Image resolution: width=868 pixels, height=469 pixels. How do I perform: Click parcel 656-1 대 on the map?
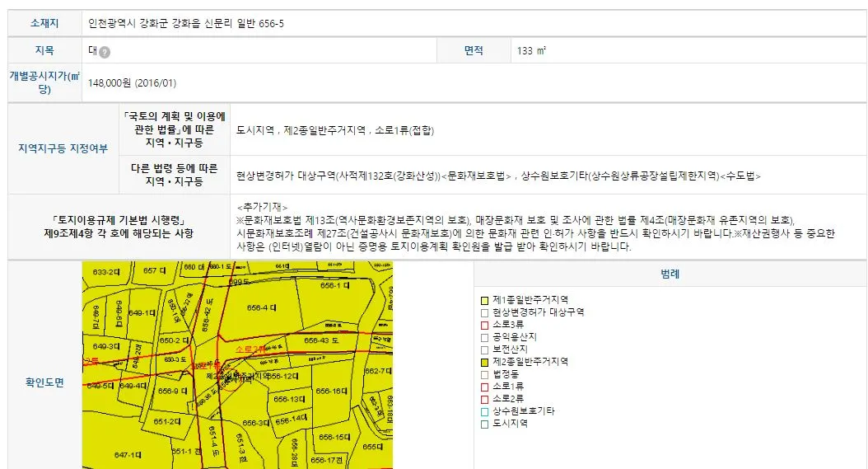point(334,285)
